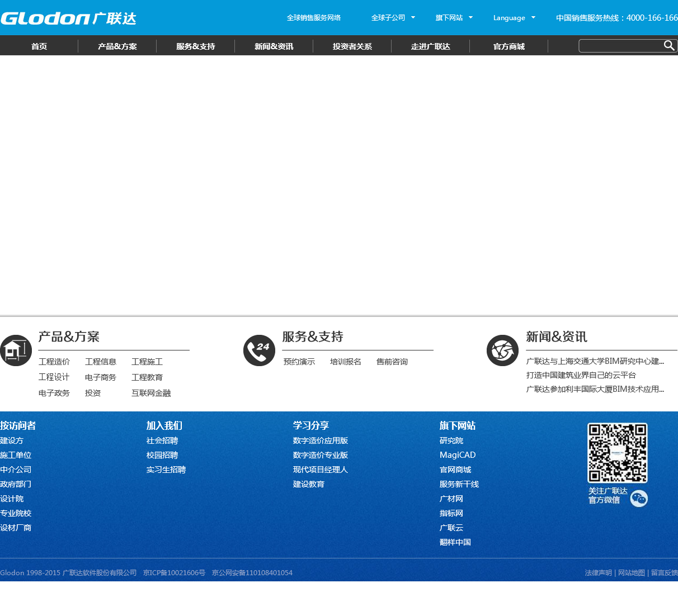The height and width of the screenshot is (616, 678).
Task: Expand the 全球子公司 dropdown
Action: [x=393, y=18]
